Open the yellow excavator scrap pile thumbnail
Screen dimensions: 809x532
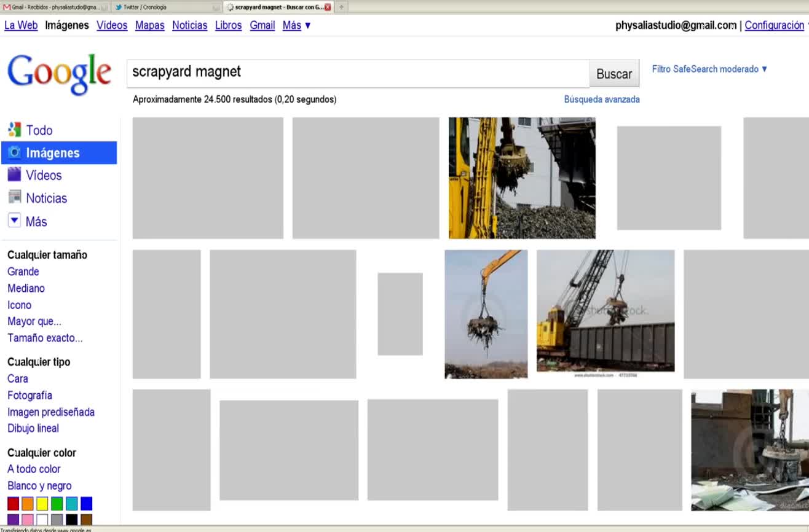click(x=521, y=178)
